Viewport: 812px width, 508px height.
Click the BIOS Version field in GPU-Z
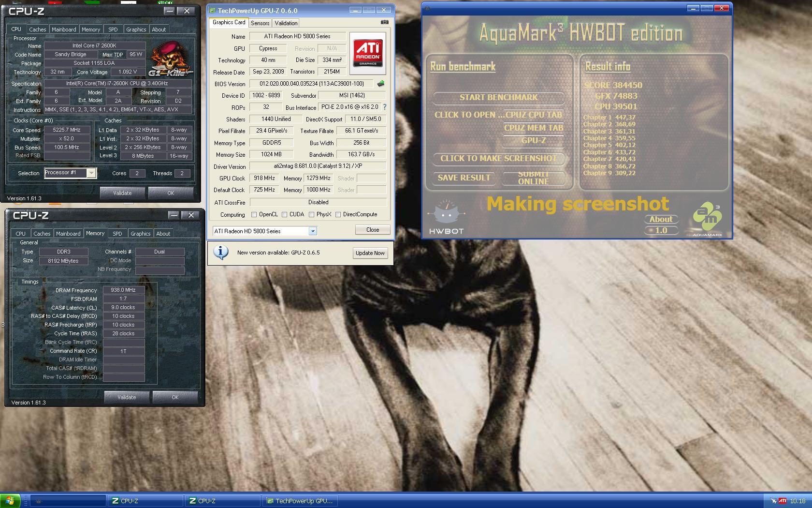(x=311, y=84)
